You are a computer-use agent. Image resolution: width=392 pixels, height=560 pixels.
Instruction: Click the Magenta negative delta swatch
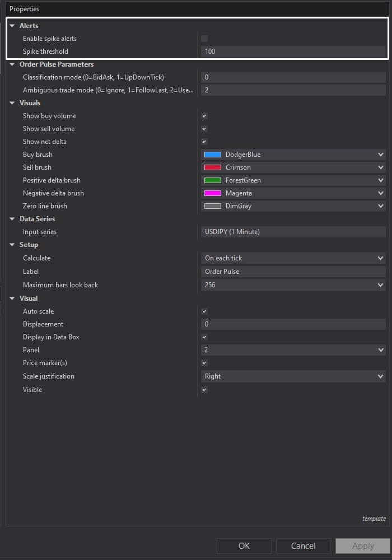pos(213,193)
